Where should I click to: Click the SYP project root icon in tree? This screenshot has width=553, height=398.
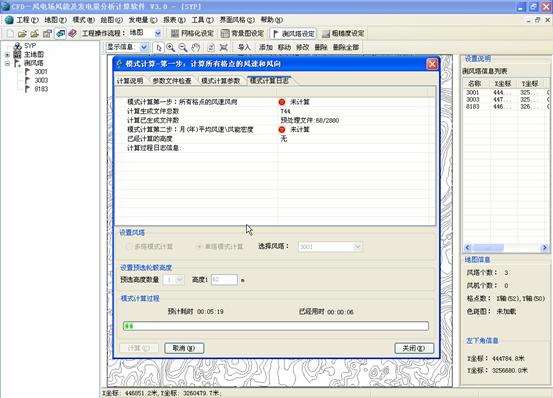pos(17,46)
